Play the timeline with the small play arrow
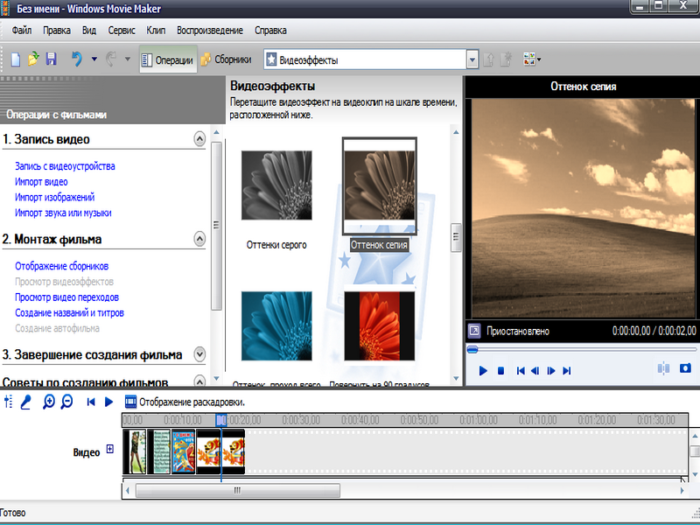The image size is (700, 525). coord(108,402)
